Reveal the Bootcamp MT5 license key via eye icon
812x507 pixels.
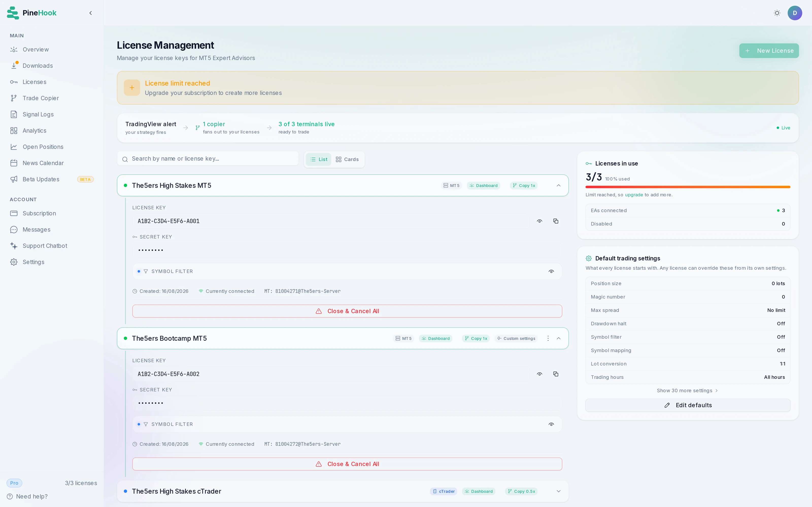pos(539,374)
